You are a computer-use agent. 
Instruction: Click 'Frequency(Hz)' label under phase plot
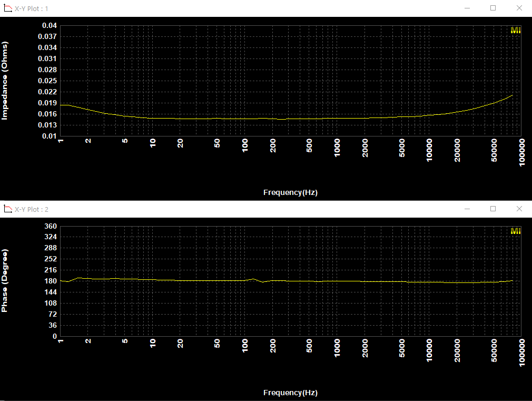[290, 393]
